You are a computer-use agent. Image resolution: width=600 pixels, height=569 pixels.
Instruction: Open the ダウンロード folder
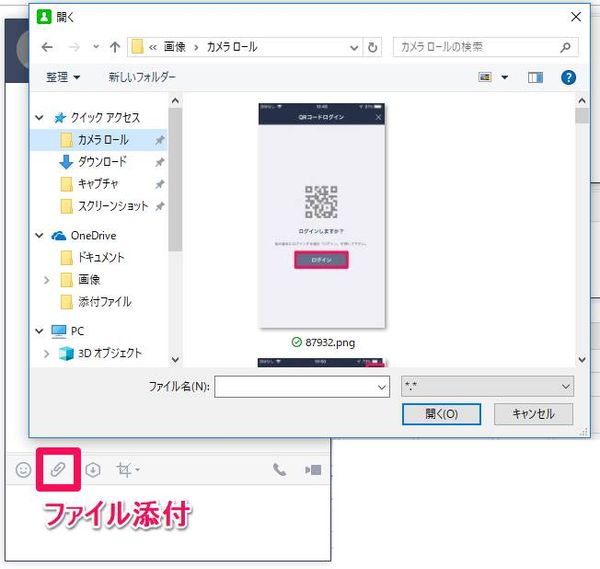click(x=102, y=162)
